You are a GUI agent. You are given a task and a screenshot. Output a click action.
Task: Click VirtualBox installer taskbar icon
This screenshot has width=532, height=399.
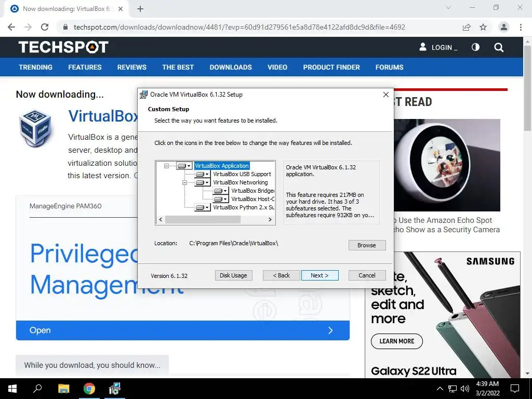[x=115, y=389]
